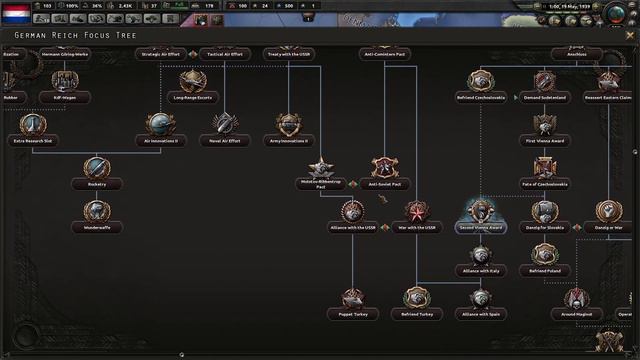Click the Treaty with the USSR focus label

[289, 54]
